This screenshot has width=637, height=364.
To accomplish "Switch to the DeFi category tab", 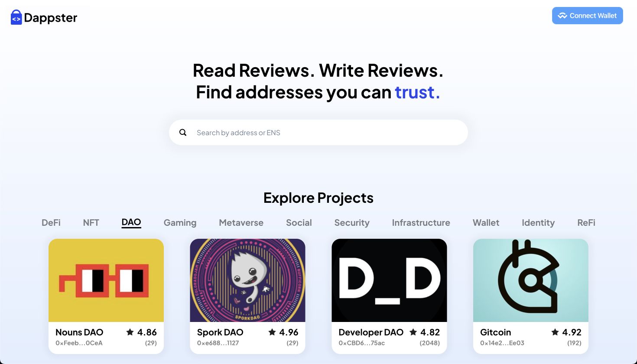I will point(51,223).
